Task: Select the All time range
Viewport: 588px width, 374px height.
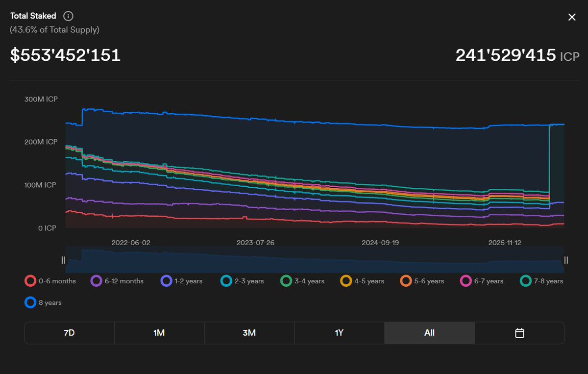Action: [x=430, y=333]
